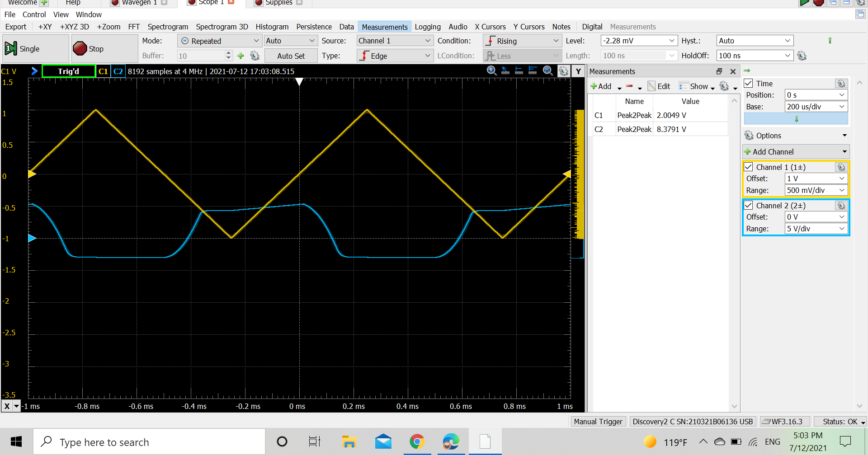Click the Single acquisition button

tap(35, 49)
